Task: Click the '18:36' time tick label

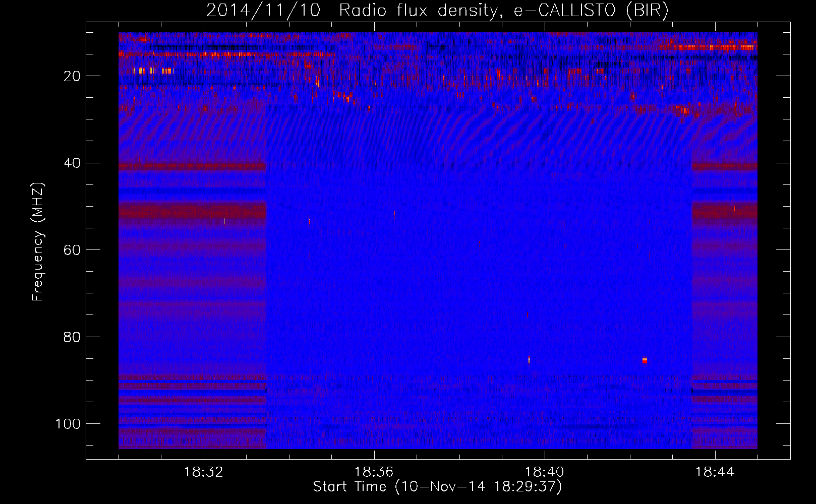Action: point(374,472)
